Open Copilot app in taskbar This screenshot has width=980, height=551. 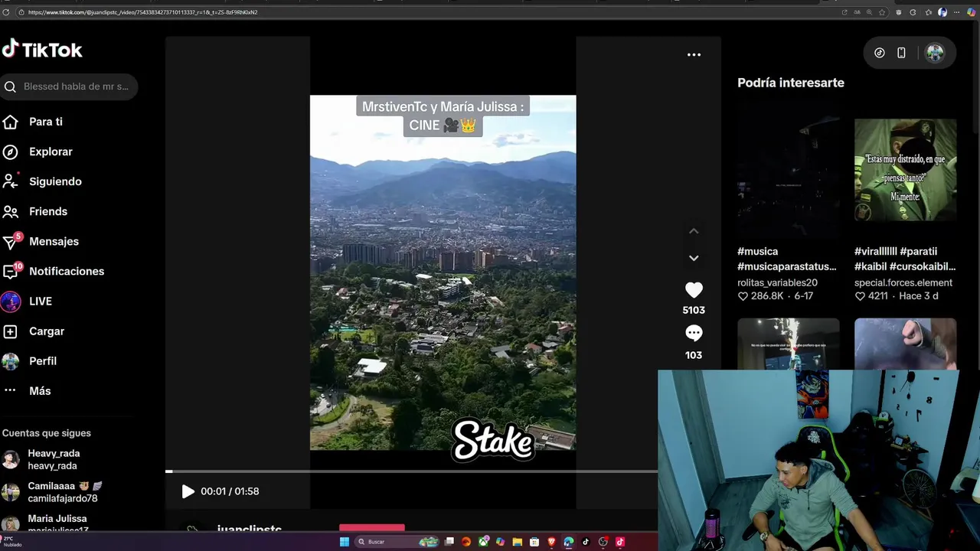[500, 542]
